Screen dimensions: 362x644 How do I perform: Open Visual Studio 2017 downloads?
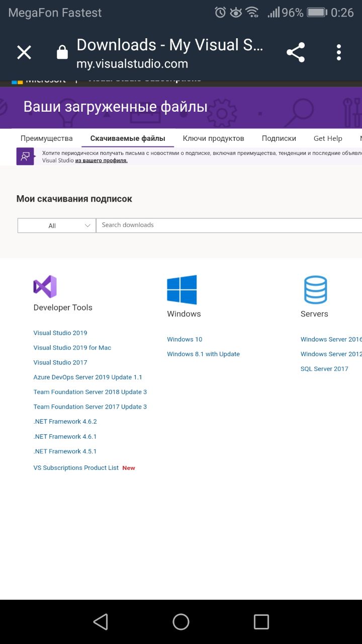60,362
